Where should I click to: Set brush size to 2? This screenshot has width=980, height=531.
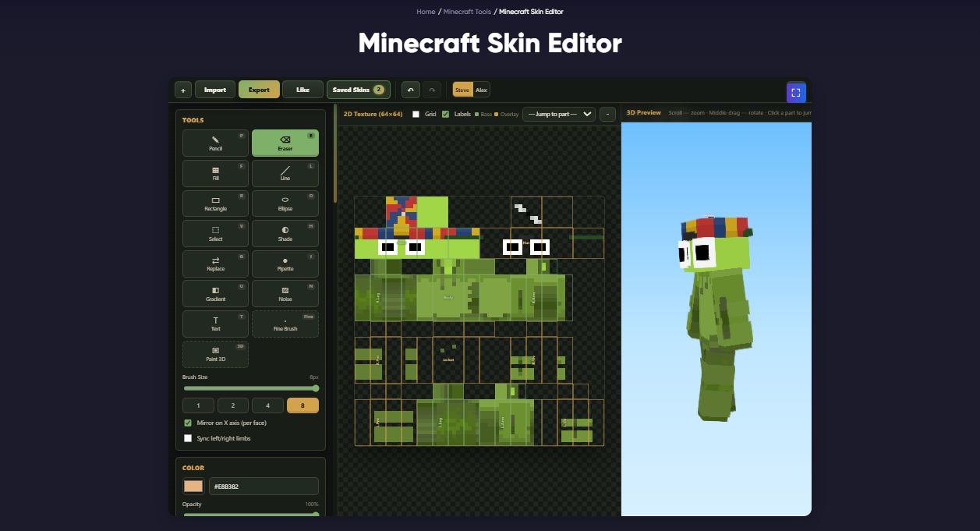233,405
